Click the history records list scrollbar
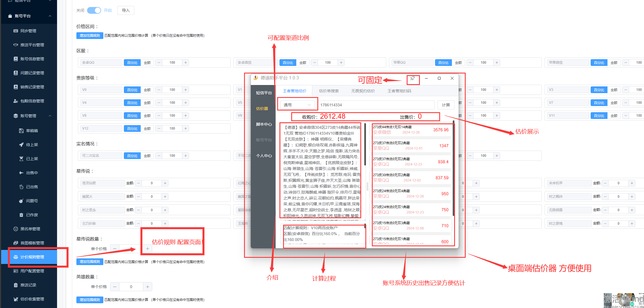This screenshot has width=644, height=308. (x=454, y=168)
